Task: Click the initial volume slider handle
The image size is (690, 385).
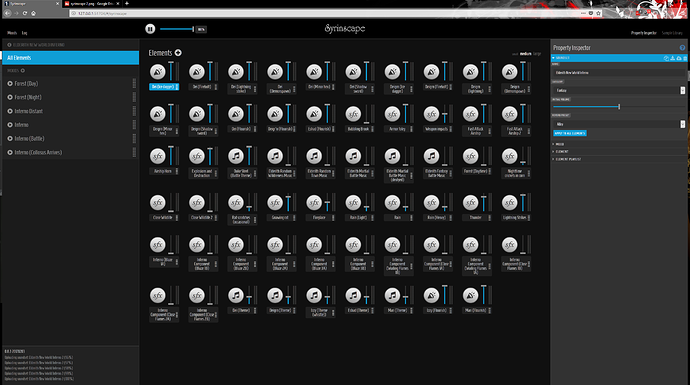Action: pos(619,106)
